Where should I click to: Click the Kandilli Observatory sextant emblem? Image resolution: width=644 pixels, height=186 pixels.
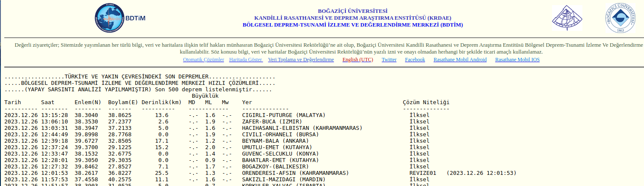pos(567,19)
